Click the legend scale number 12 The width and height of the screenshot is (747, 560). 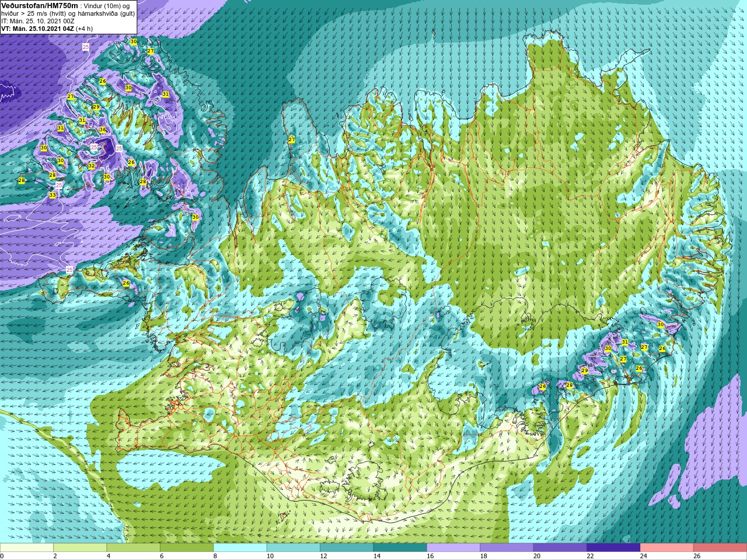coord(323,556)
